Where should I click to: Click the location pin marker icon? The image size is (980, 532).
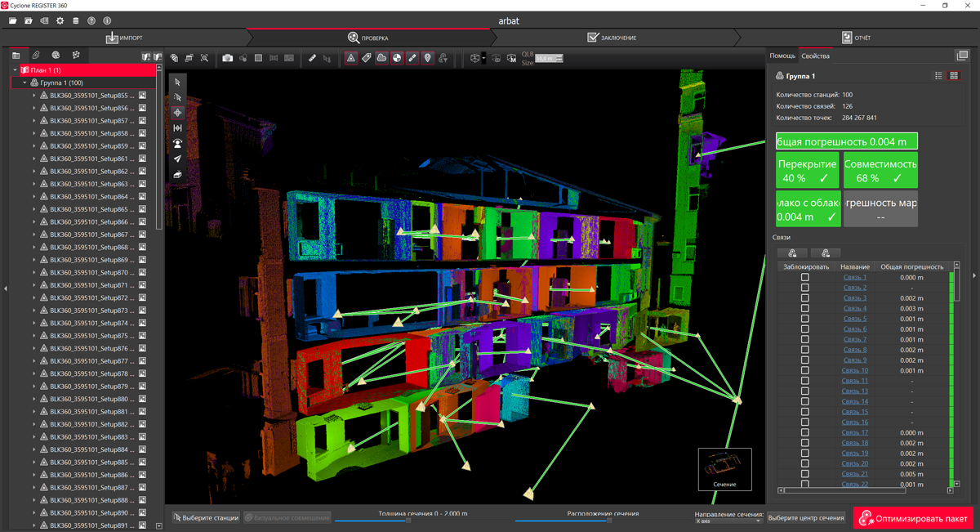pos(427,58)
